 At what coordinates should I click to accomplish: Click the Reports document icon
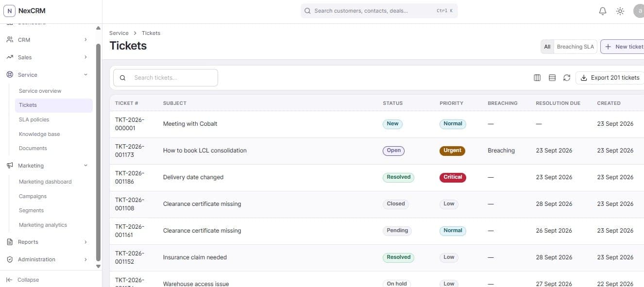coord(10,242)
